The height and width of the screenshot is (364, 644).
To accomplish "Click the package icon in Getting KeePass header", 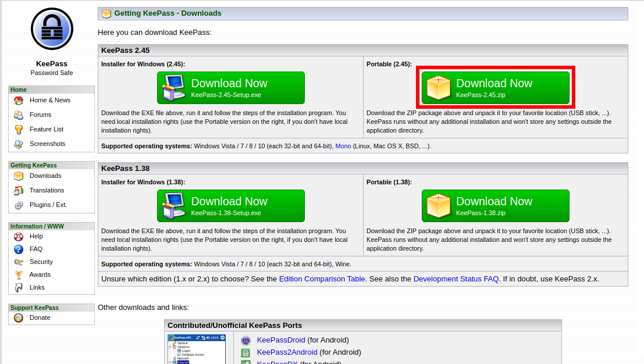I will tap(106, 13).
